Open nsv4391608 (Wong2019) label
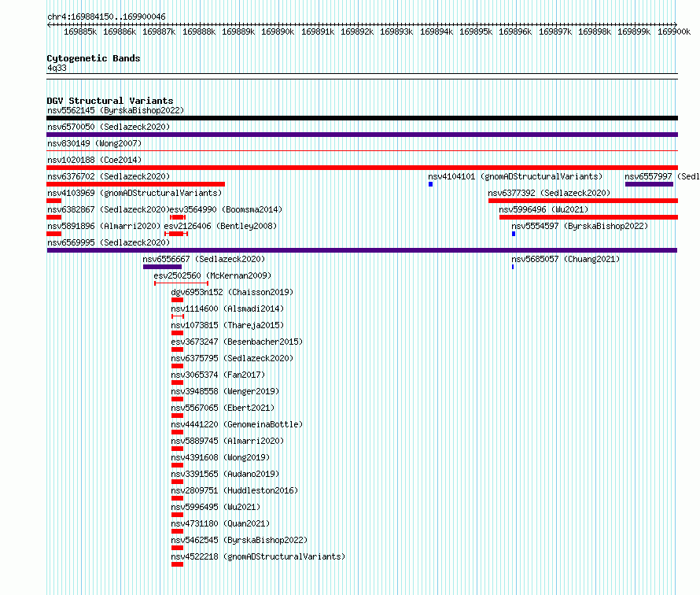Image resolution: width=700 pixels, height=595 pixels. point(220,457)
